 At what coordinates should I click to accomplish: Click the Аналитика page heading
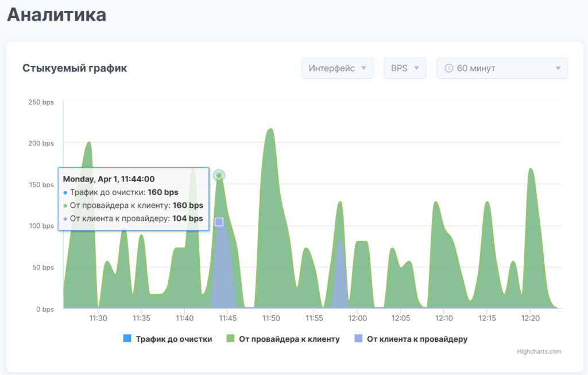[x=57, y=15]
